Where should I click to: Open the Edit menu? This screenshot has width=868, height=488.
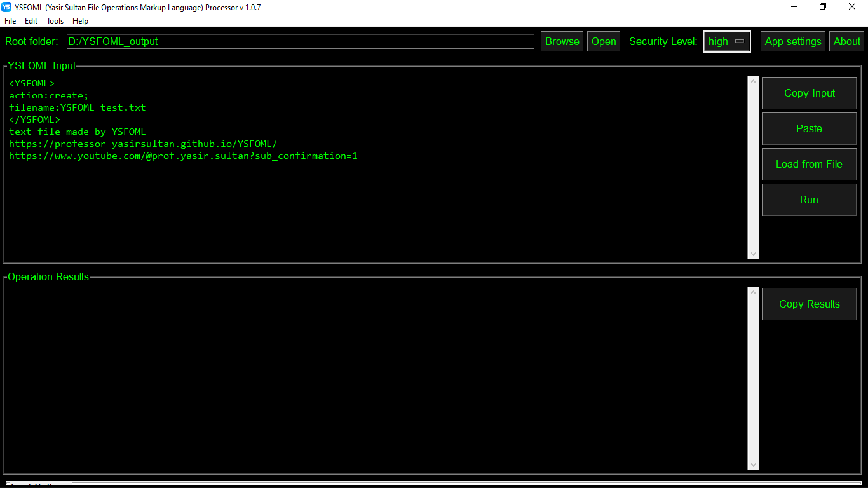31,21
